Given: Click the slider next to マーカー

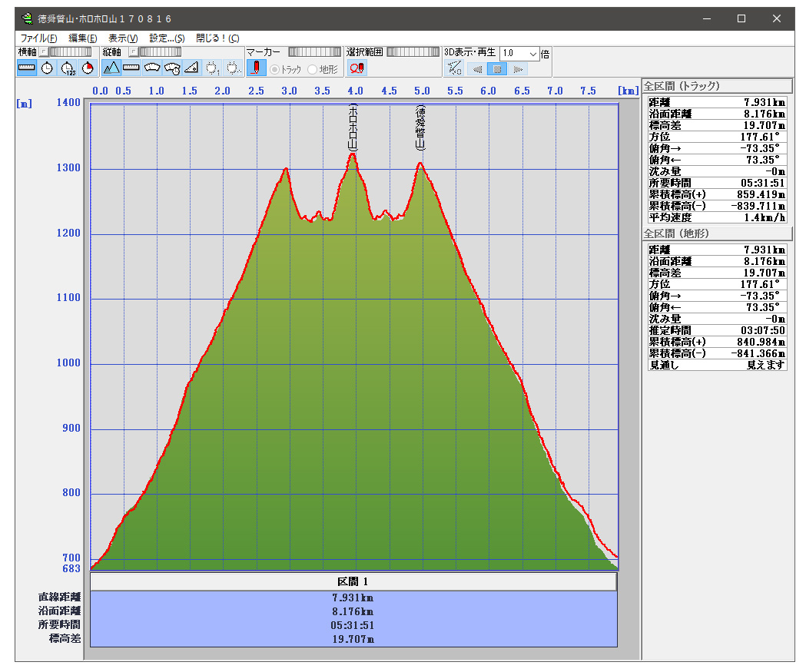Looking at the screenshot, I should [x=315, y=51].
